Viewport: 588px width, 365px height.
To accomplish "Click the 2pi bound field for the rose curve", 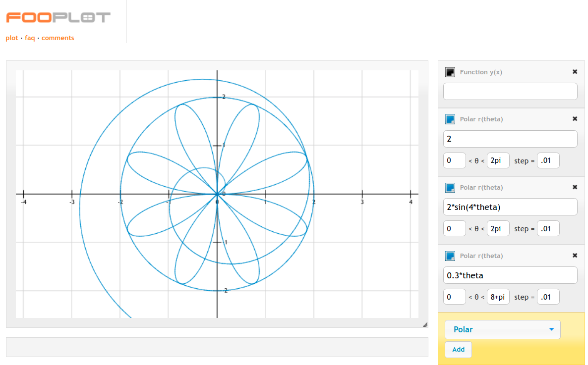I will [x=498, y=228].
